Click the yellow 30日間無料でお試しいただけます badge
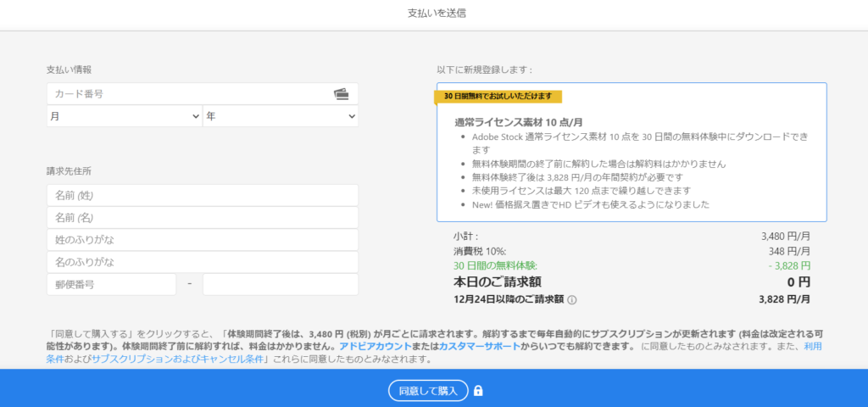The width and height of the screenshot is (868, 407). click(x=498, y=96)
